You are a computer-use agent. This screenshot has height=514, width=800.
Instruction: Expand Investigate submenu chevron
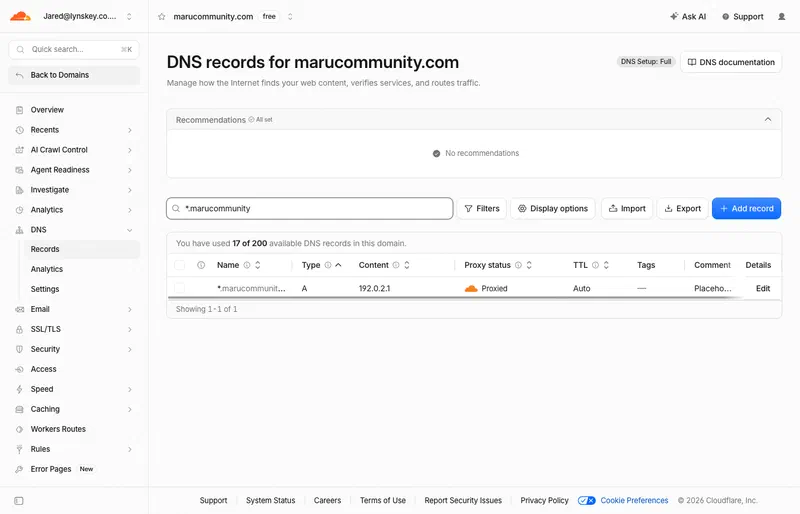point(130,190)
